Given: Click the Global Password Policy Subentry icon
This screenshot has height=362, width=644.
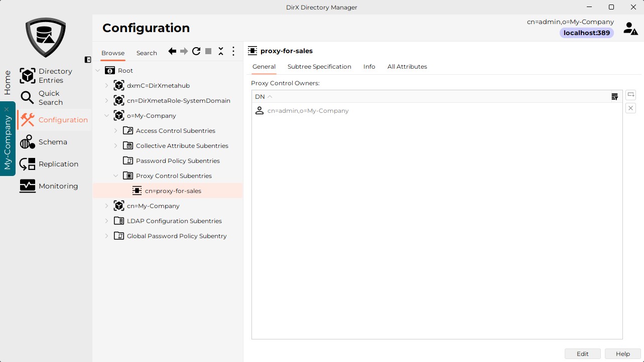Looking at the screenshot, I should coord(119,236).
